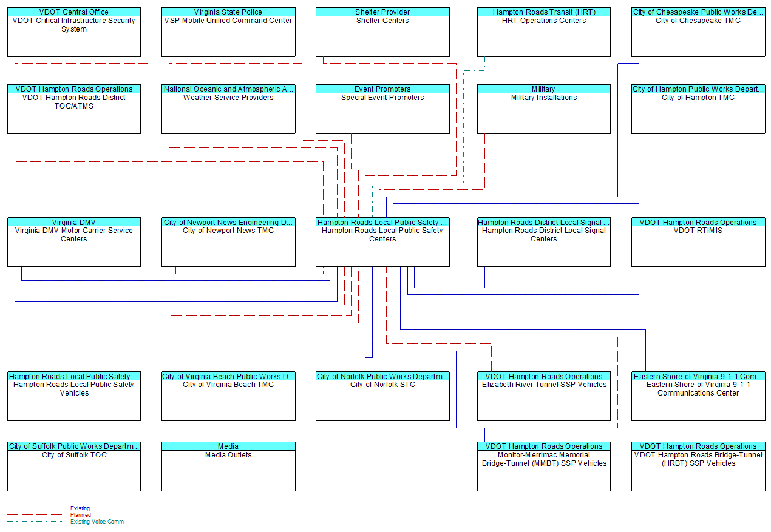This screenshot has height=532, width=771.
Task: Select the 'HRT Operations Centers' label
Action: tap(544, 21)
